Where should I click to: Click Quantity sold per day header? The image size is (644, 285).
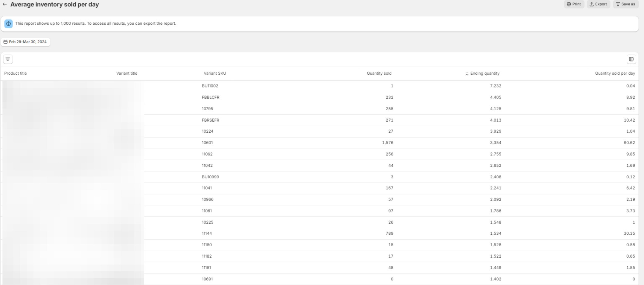pos(615,73)
